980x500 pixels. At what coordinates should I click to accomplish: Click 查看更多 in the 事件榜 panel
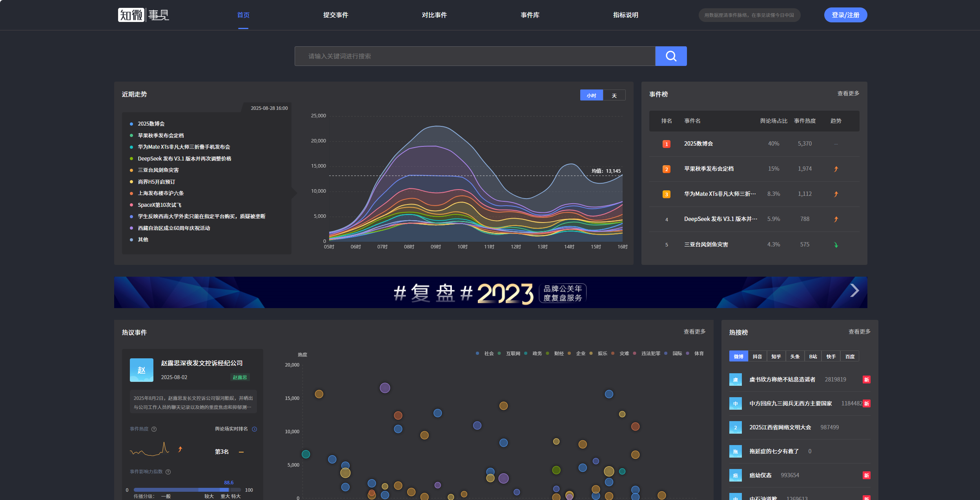coord(848,93)
